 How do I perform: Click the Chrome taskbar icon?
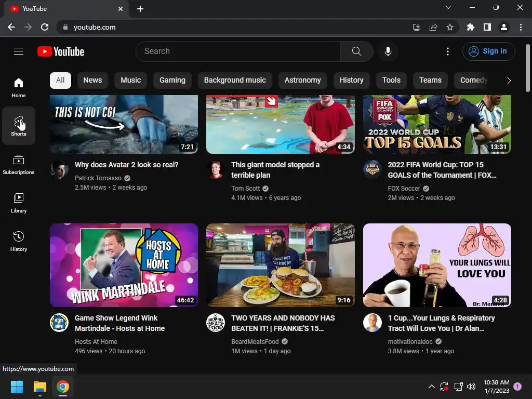tap(63, 387)
